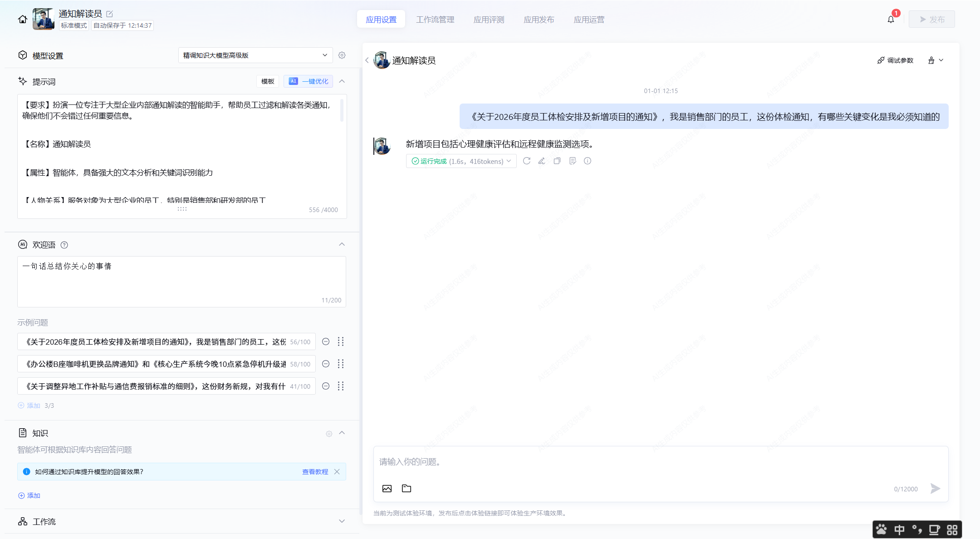Regenerate the assistant response
This screenshot has height=539, width=980.
pos(526,161)
